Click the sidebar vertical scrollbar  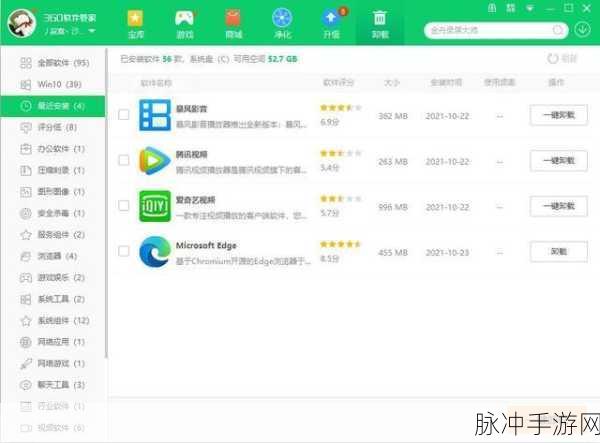(x=106, y=203)
